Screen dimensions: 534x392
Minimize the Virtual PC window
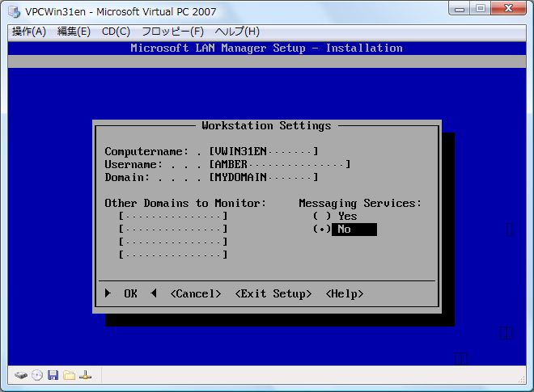460,9
